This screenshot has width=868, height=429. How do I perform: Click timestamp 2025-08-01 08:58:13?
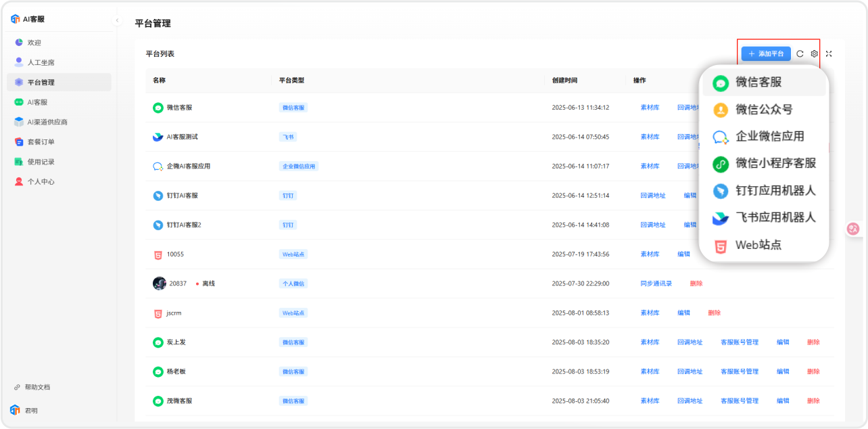click(x=580, y=313)
